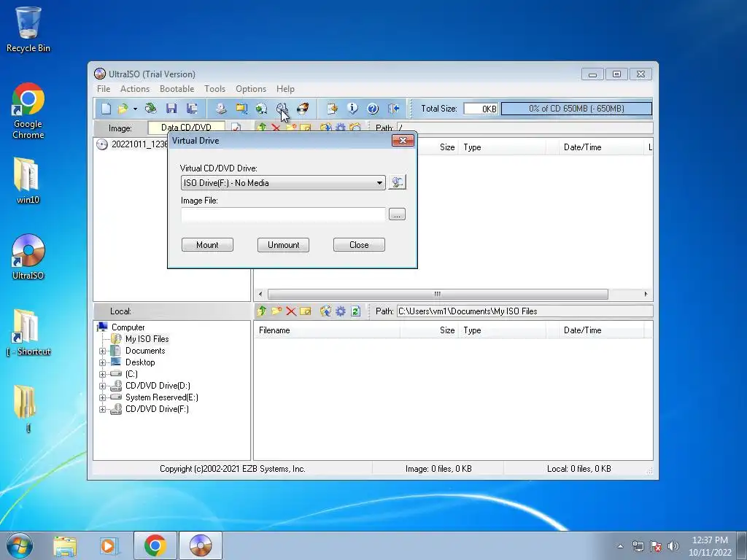The height and width of the screenshot is (560, 747).
Task: Open the dropdown arrow beside the Open icon
Action: coord(135,109)
